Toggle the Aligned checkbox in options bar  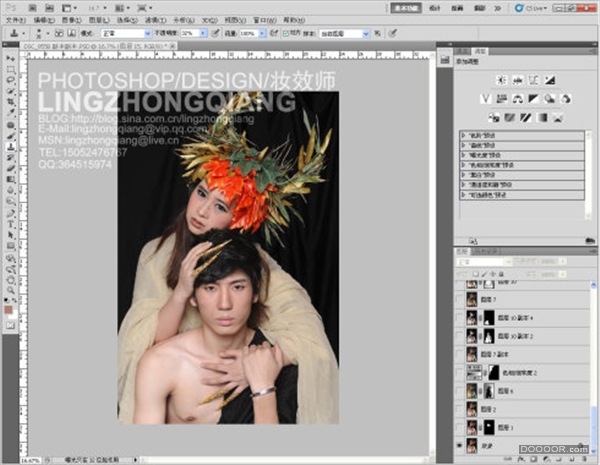click(286, 34)
